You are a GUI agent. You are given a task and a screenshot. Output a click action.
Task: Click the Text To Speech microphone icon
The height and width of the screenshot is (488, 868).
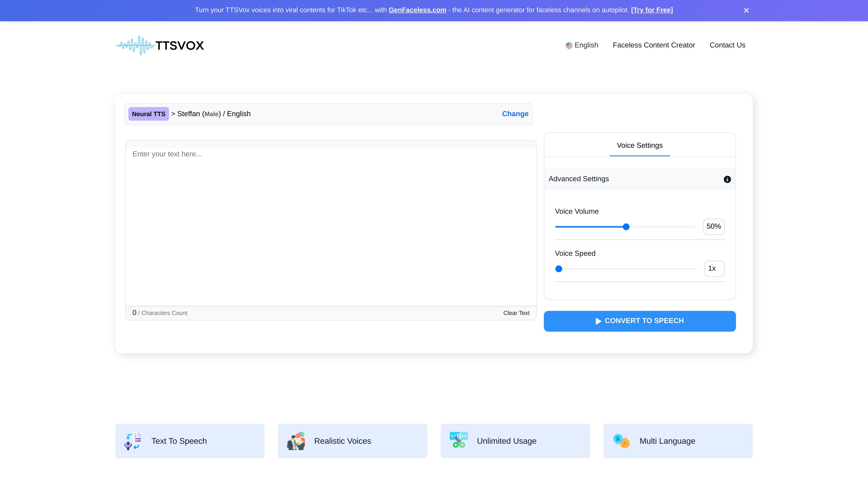[133, 441]
